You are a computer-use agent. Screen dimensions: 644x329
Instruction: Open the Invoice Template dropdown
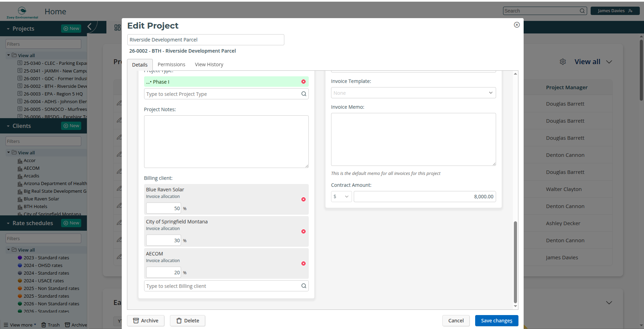point(413,93)
